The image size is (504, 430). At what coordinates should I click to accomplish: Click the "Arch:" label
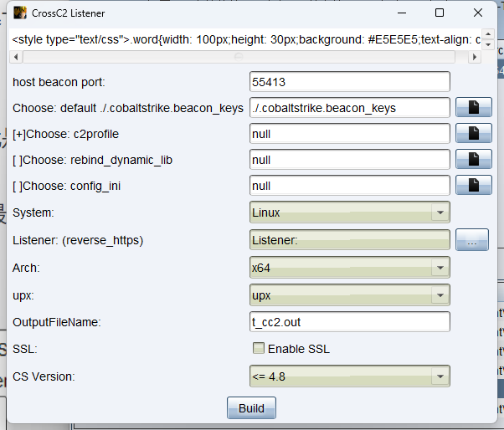pos(26,268)
